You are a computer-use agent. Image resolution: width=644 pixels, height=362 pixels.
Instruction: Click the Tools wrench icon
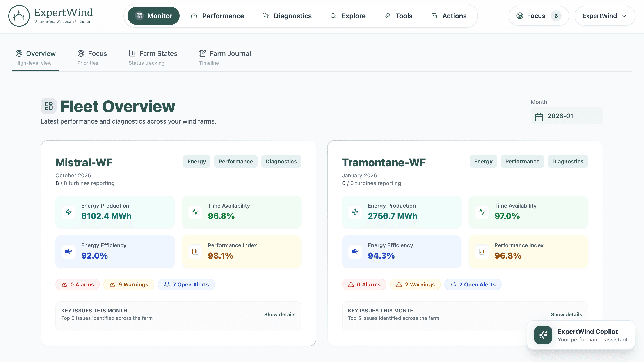pos(388,16)
